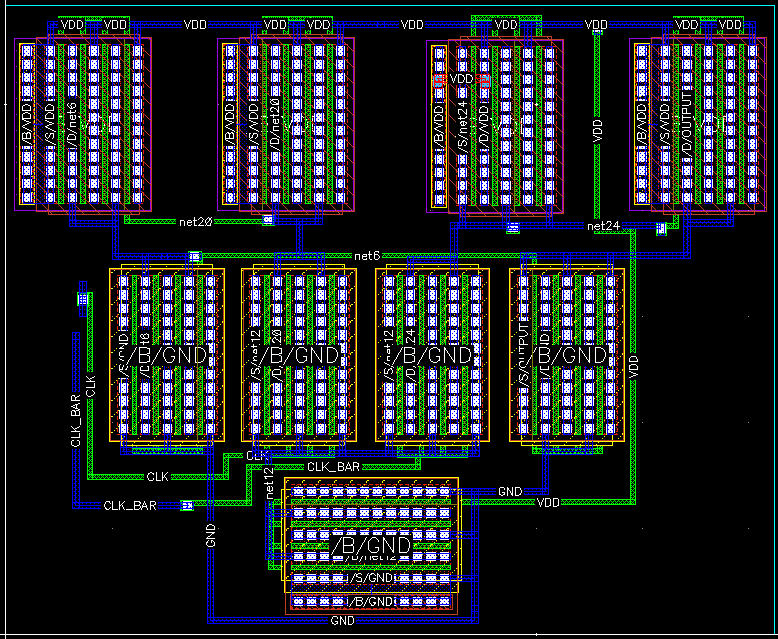778x639 pixels.
Task: Select the VDD label with red markers
Action: point(461,79)
